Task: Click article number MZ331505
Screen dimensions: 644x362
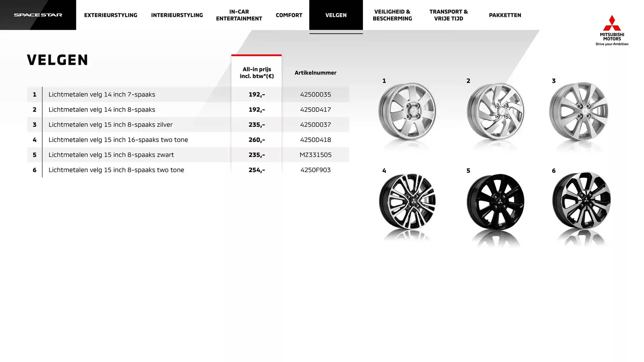Action: (x=315, y=155)
